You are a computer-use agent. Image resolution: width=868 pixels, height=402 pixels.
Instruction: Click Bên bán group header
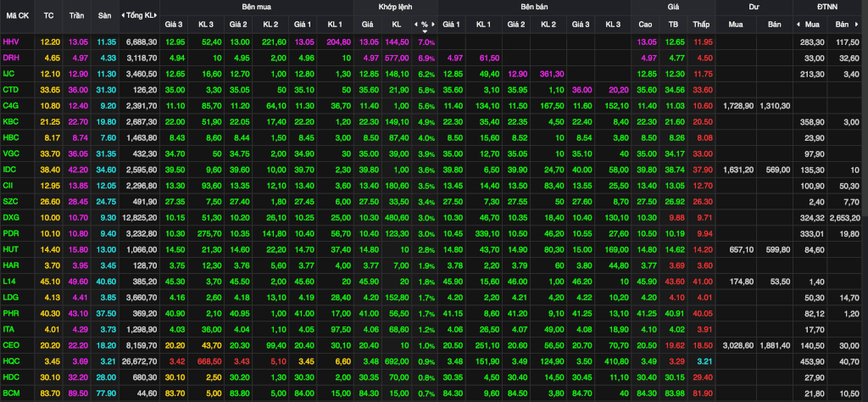click(534, 7)
